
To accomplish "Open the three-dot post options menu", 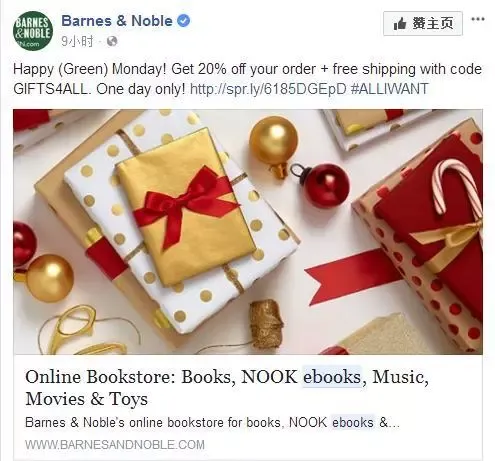I will pyautogui.click(x=477, y=19).
